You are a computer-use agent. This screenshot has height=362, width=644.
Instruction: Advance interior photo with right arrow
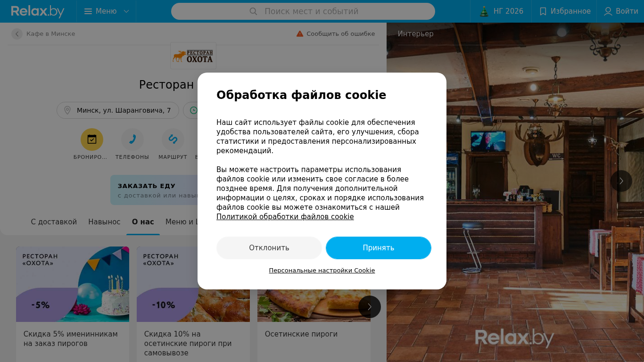click(621, 181)
